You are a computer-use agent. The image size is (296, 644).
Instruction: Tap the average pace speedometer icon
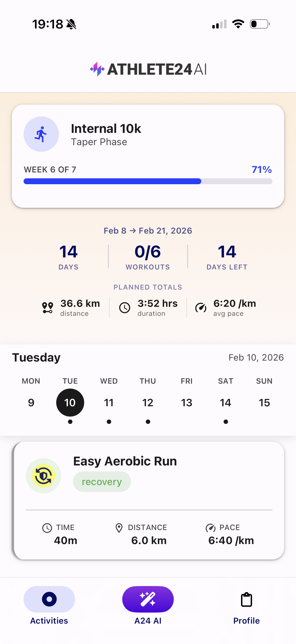coord(201,308)
